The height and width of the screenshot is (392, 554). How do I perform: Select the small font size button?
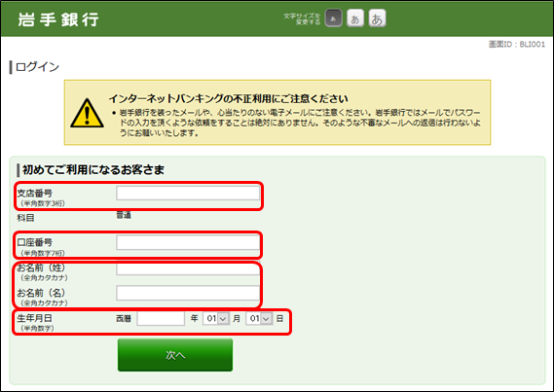tap(333, 18)
